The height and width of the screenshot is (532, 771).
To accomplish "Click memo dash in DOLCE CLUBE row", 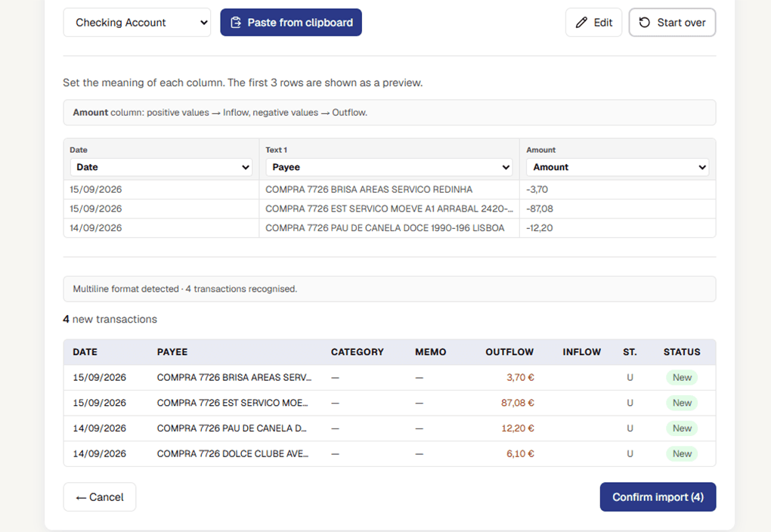I will (419, 454).
